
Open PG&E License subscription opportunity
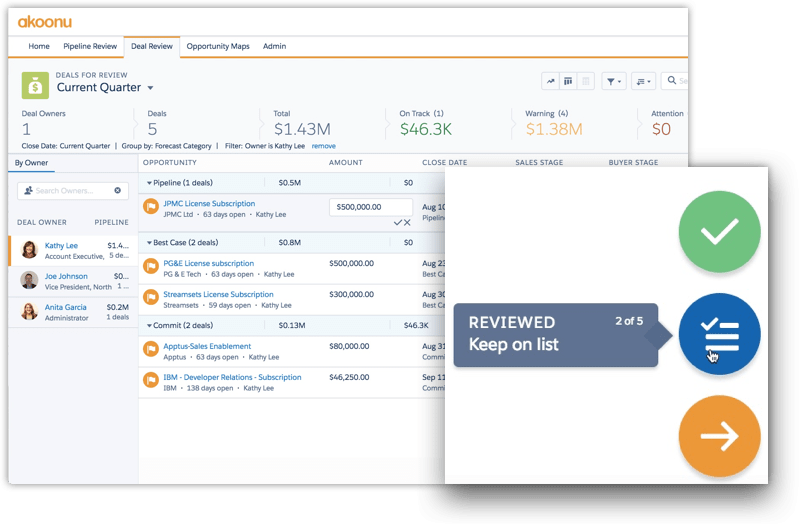208,264
